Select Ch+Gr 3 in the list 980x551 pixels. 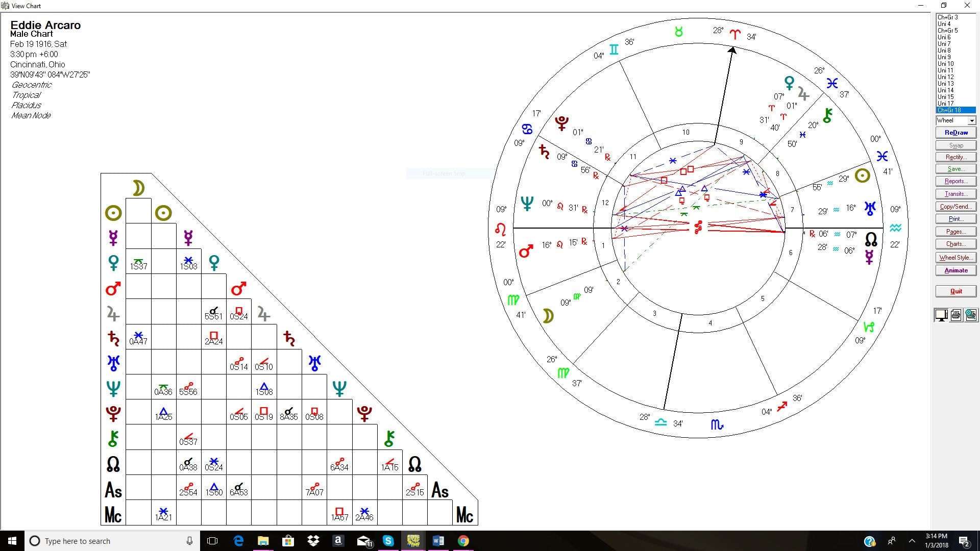(x=947, y=17)
